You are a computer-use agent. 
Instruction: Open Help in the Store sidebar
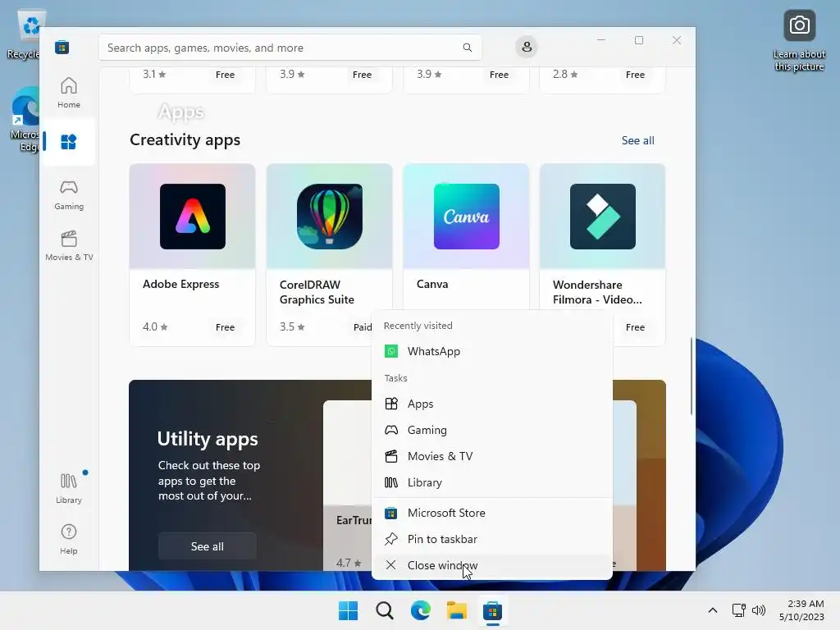[69, 539]
